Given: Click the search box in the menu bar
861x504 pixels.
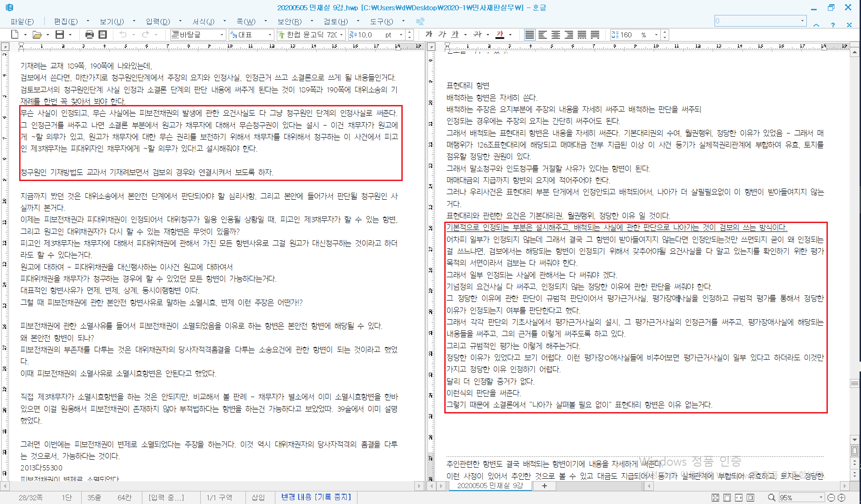Looking at the screenshot, I should coord(760,21).
